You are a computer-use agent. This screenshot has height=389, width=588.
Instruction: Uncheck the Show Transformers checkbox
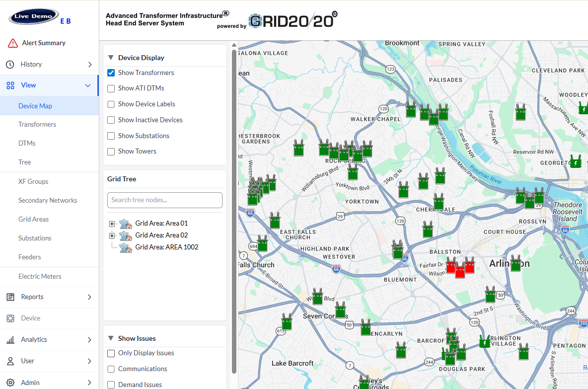click(111, 73)
